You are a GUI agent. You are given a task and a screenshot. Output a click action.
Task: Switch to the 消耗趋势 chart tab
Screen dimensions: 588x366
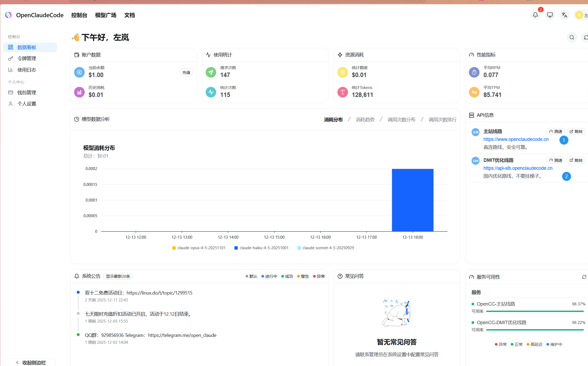[x=365, y=120]
